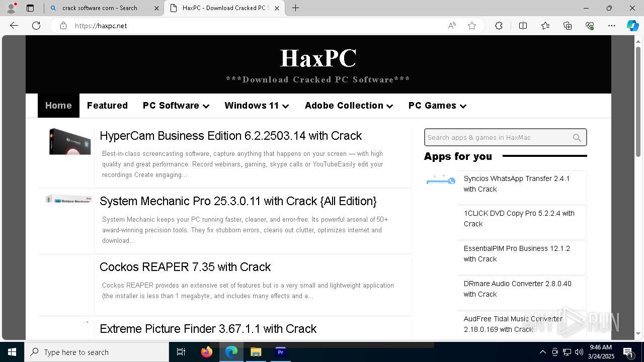Screen dimensions: 644x362
Task: Open Tab actions menu icon
Action: pyautogui.click(x=30, y=8)
